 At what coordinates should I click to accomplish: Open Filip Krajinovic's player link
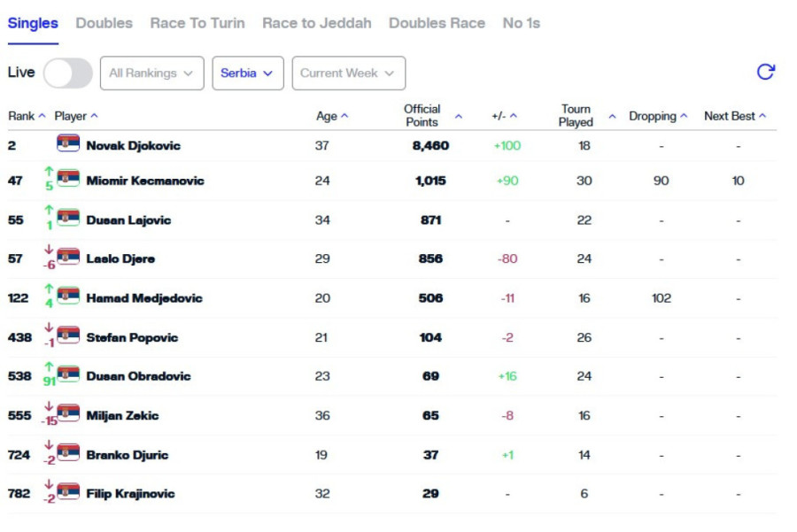click(x=130, y=493)
